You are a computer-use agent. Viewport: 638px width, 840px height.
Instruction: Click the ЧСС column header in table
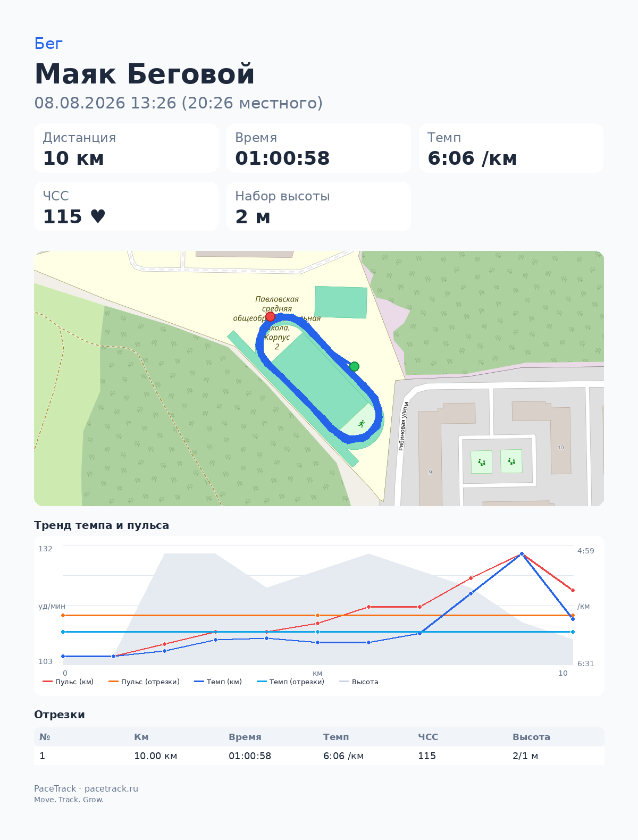pos(428,737)
